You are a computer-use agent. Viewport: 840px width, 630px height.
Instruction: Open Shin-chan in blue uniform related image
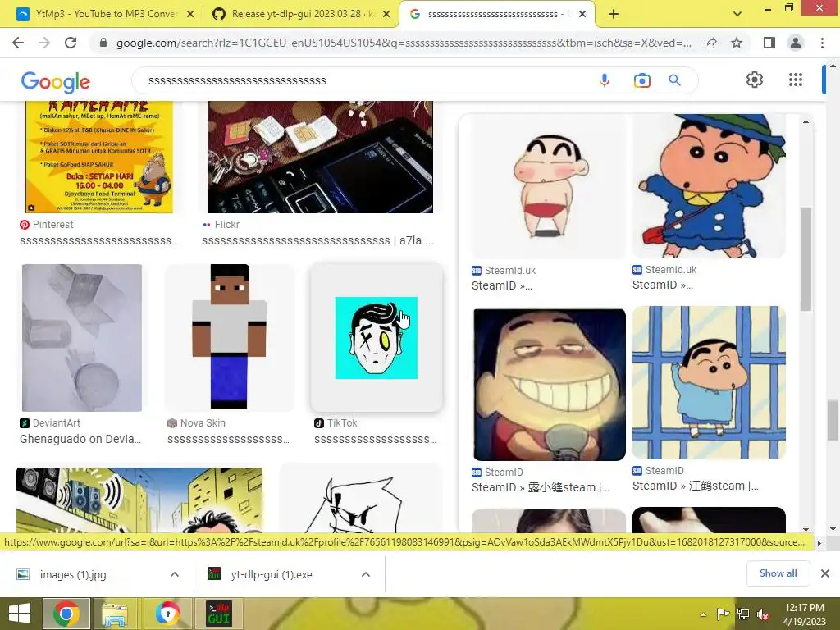[709, 186]
